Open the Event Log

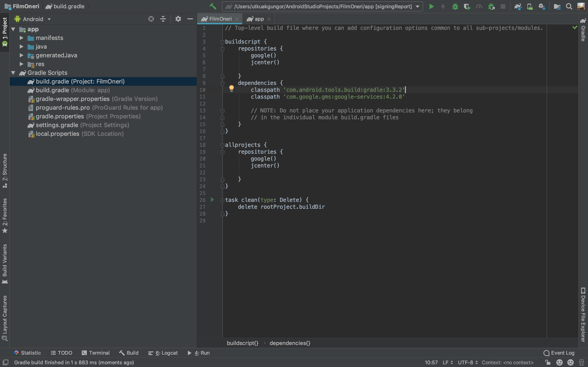559,353
